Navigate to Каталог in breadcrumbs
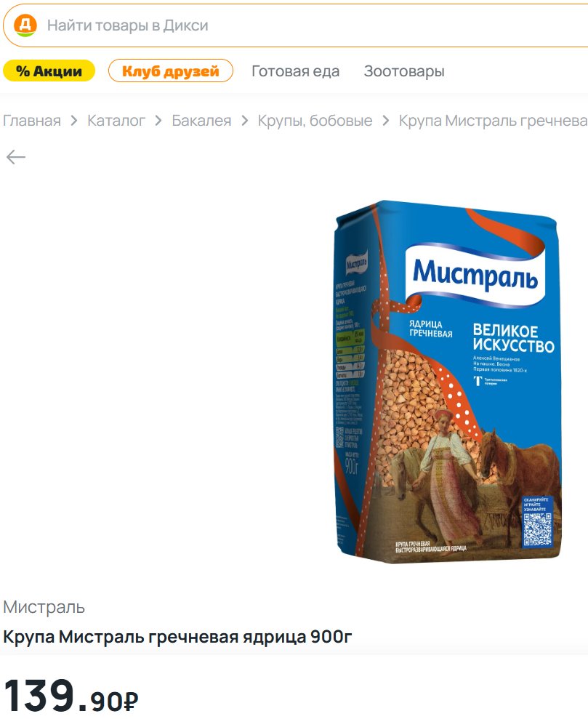This screenshot has height=719, width=588. click(x=116, y=121)
